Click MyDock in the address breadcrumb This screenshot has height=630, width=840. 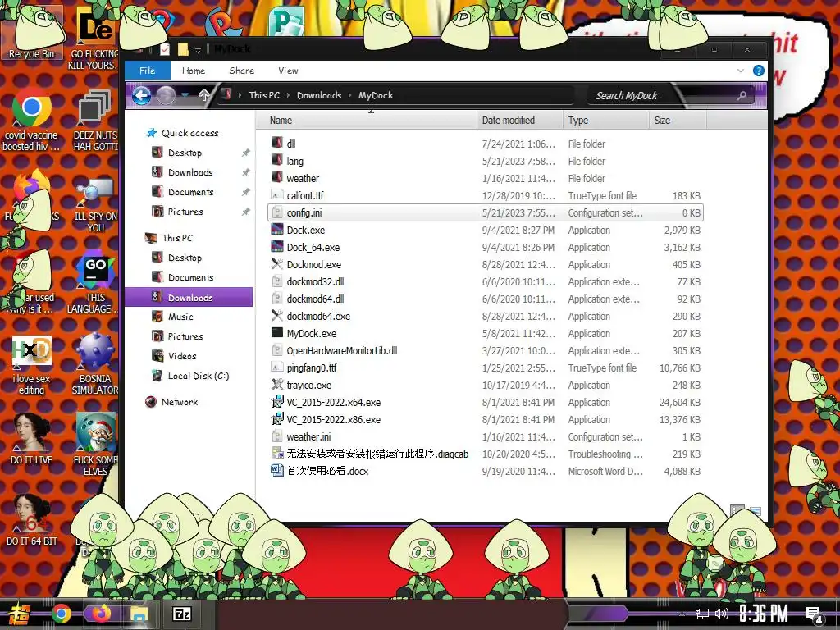(x=376, y=95)
